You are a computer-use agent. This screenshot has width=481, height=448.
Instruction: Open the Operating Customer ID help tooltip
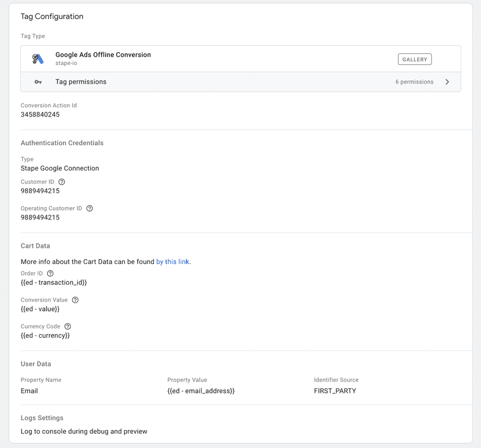(89, 208)
